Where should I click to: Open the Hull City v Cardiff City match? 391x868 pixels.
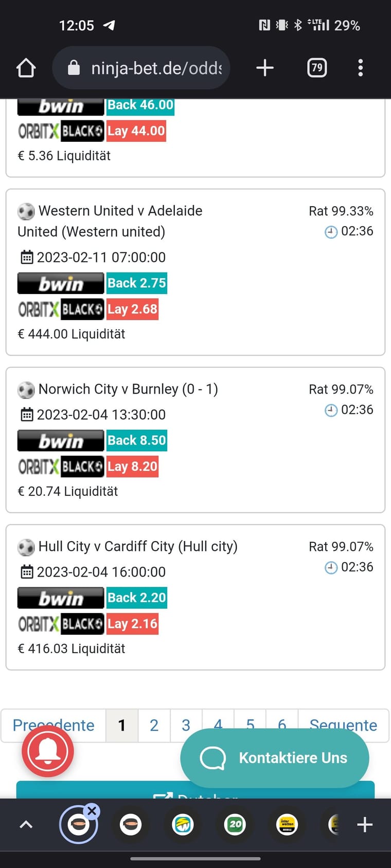pos(138,546)
